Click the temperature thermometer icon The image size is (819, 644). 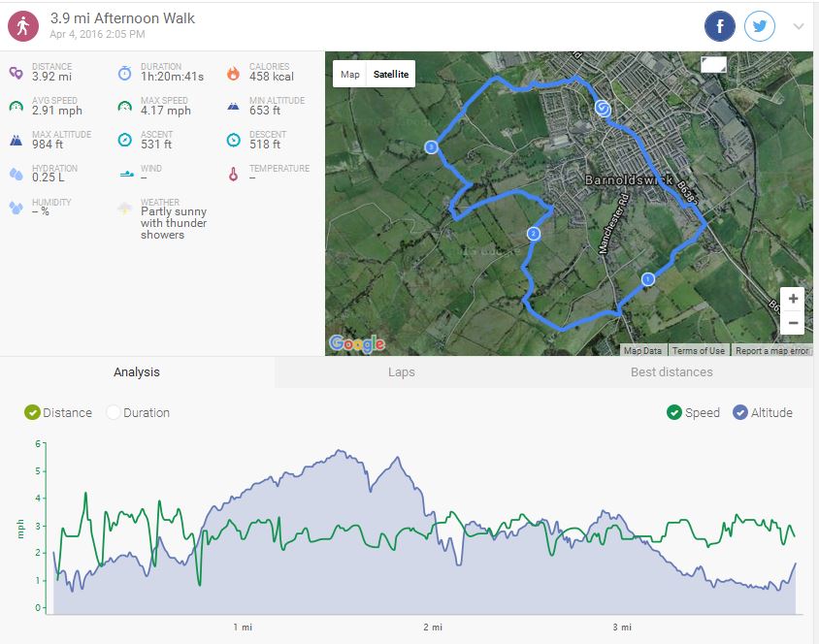(x=233, y=174)
